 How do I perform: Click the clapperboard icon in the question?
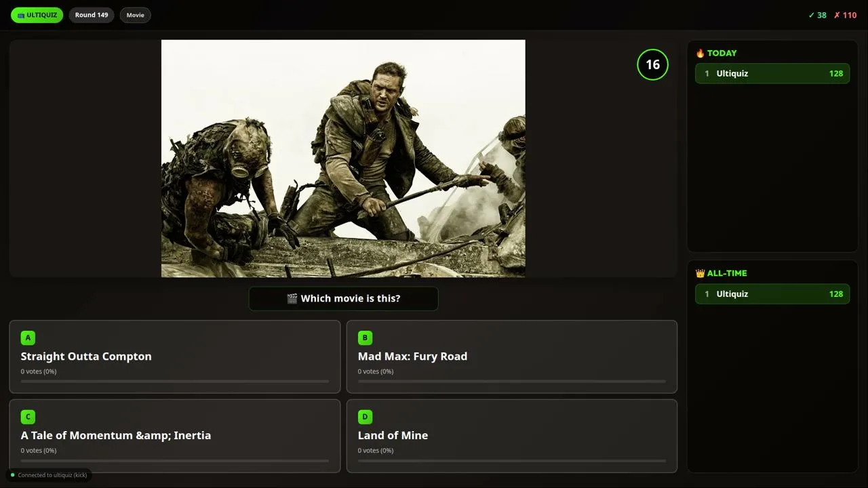[292, 299]
